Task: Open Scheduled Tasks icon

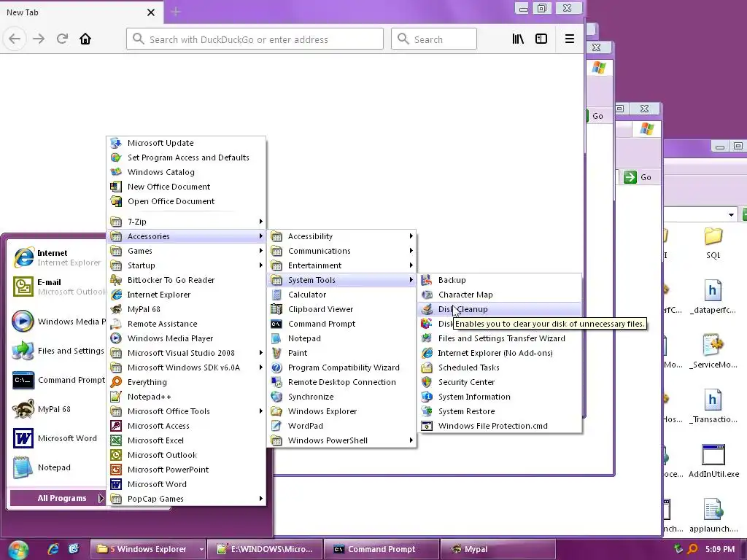Action: pos(427,367)
